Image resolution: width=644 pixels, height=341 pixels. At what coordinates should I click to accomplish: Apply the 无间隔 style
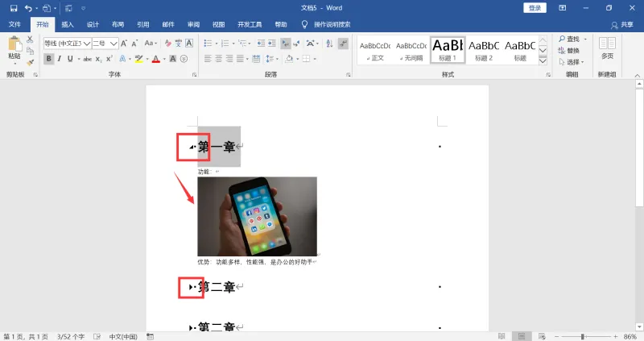coord(411,50)
